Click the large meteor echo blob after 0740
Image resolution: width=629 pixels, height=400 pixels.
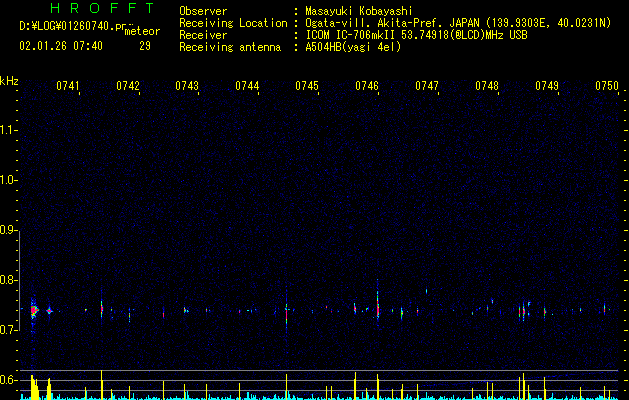click(x=34, y=310)
